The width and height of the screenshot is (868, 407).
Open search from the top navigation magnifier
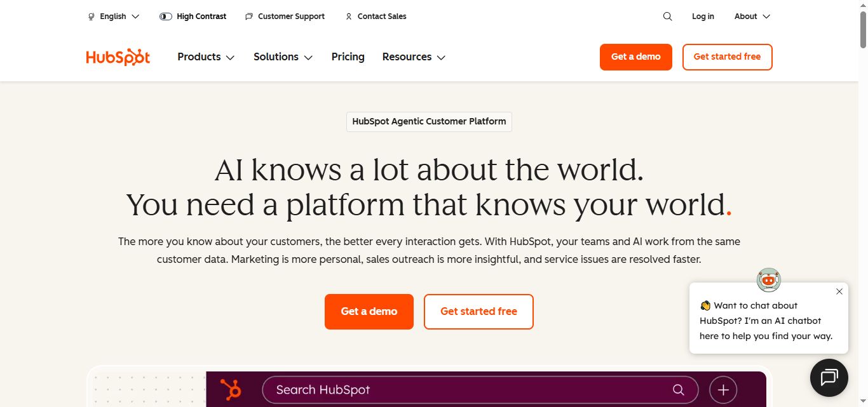(x=667, y=16)
